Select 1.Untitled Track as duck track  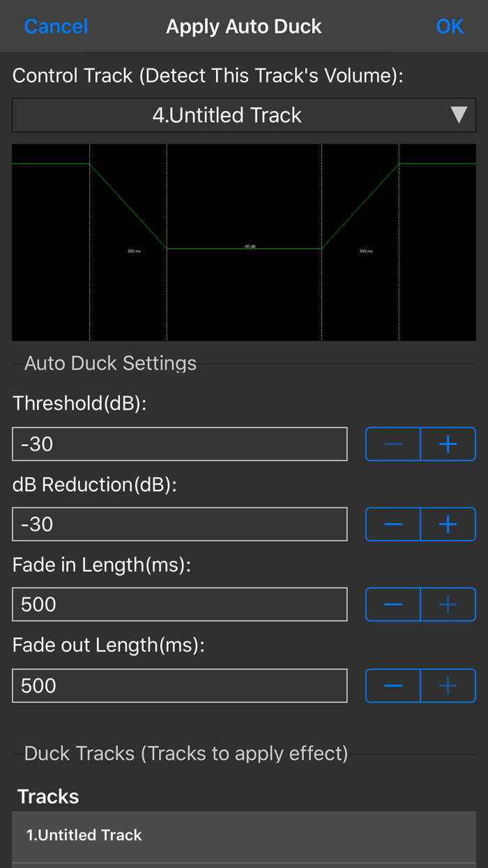click(244, 835)
